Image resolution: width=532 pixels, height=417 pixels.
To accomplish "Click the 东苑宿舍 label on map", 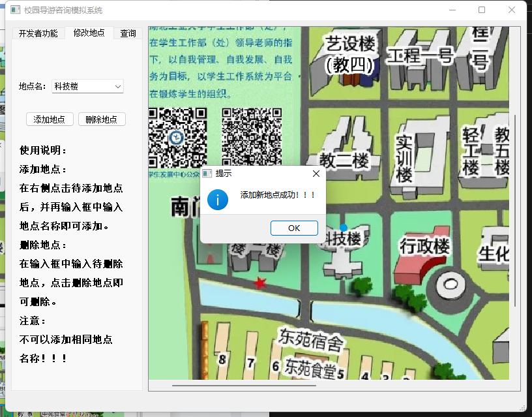I will pyautogui.click(x=311, y=339).
